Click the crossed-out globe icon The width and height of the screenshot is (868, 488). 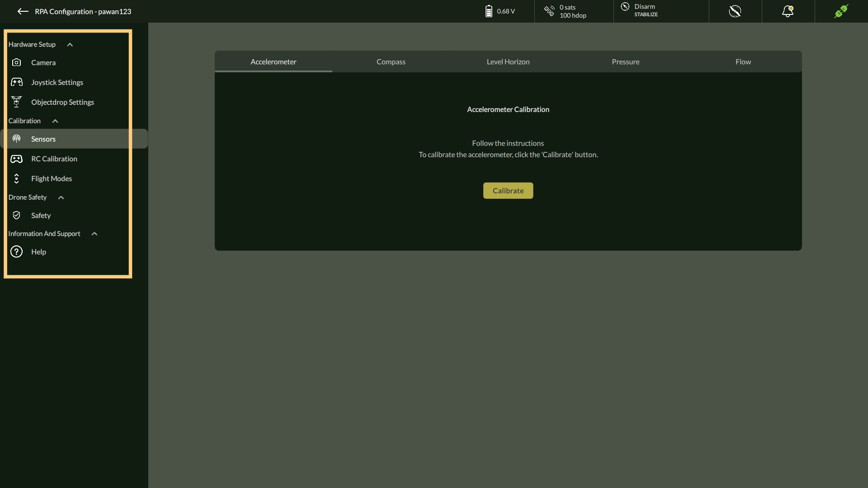(x=735, y=11)
